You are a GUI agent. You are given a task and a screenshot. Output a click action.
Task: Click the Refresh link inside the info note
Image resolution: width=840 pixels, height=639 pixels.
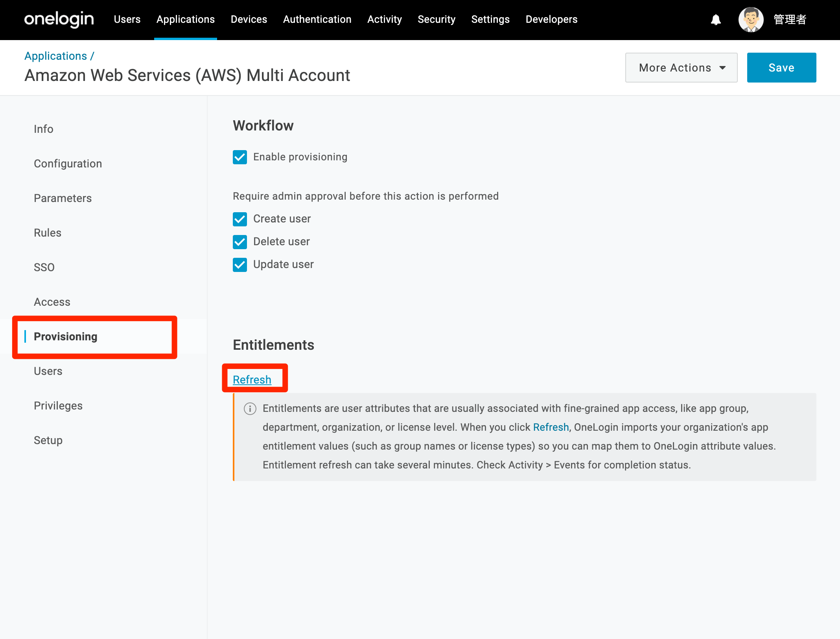(x=551, y=427)
